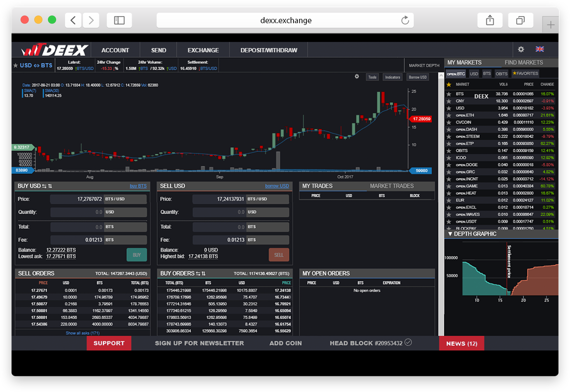
Task: Select the OPEN.BTC market tab
Action: pos(456,74)
